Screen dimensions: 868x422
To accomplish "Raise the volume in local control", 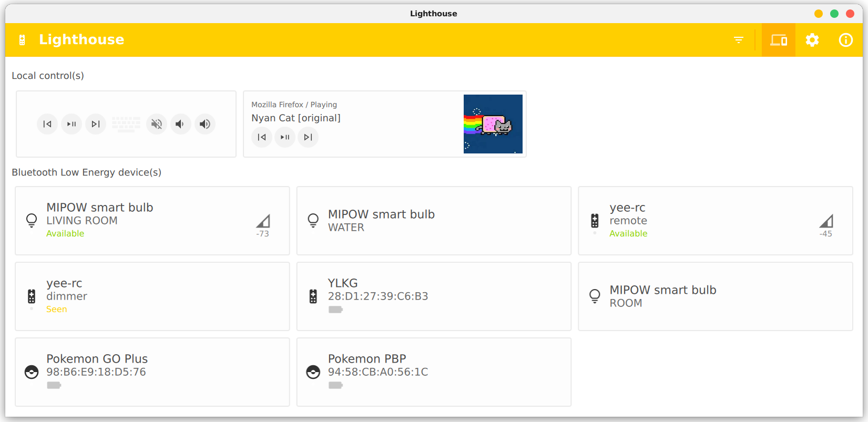I will point(205,124).
